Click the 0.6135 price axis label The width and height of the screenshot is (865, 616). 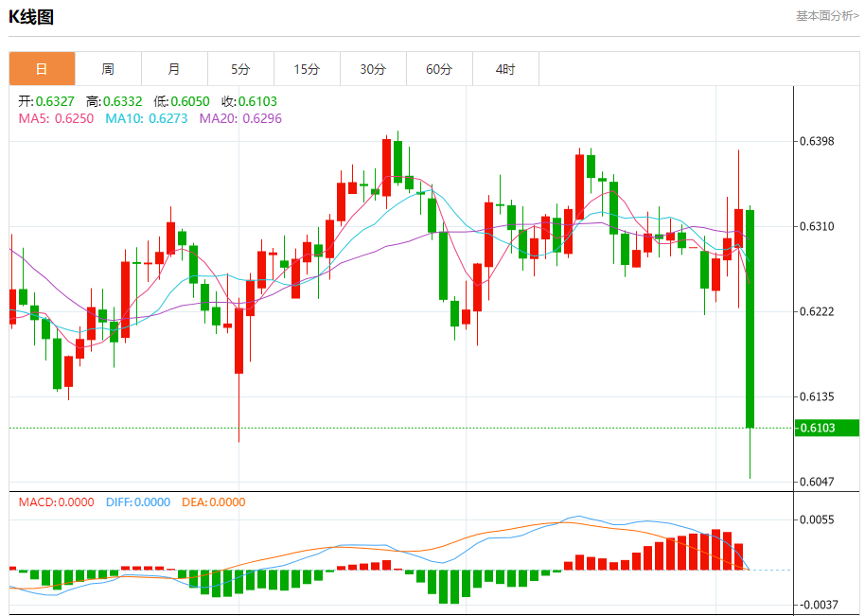(817, 396)
